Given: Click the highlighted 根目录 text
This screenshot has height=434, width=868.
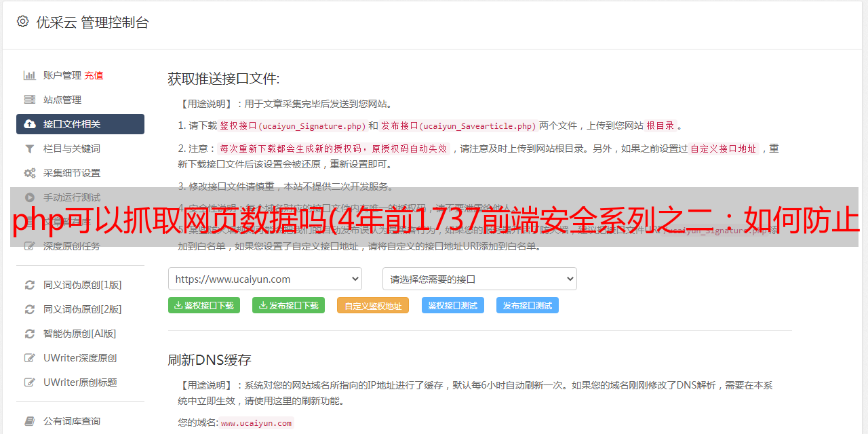Looking at the screenshot, I should click(x=661, y=125).
